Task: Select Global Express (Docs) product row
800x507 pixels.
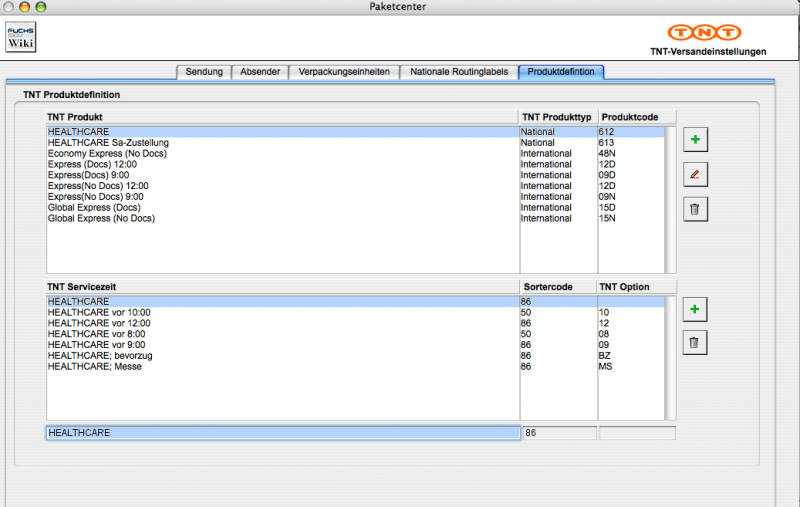Action: point(101,208)
